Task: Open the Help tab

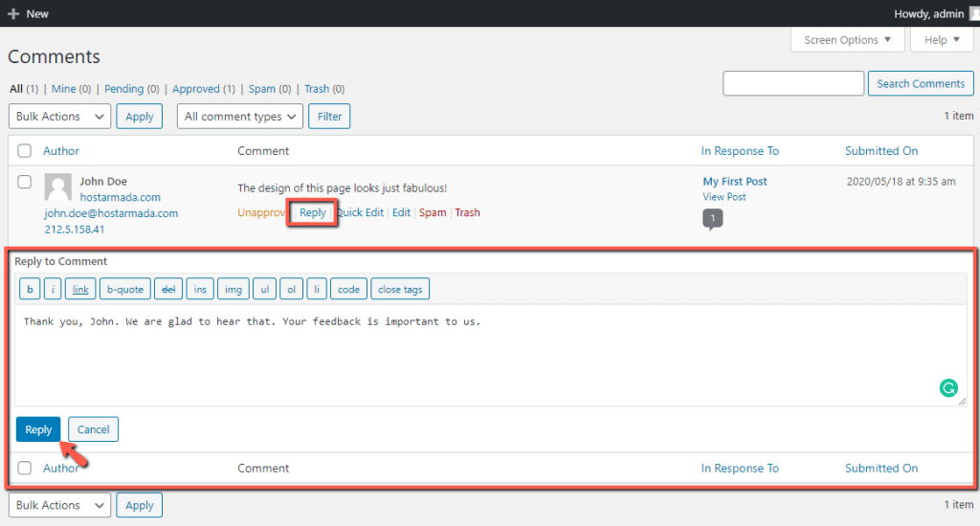Action: point(942,40)
